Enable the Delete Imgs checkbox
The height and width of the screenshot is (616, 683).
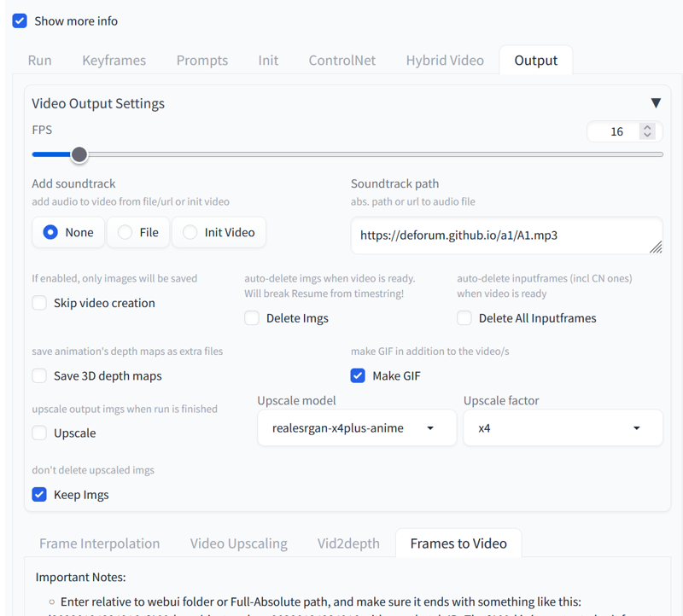coord(252,317)
